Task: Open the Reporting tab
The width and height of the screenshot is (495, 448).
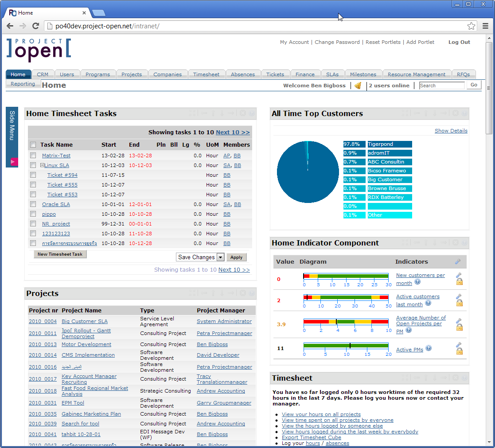Action: [23, 83]
